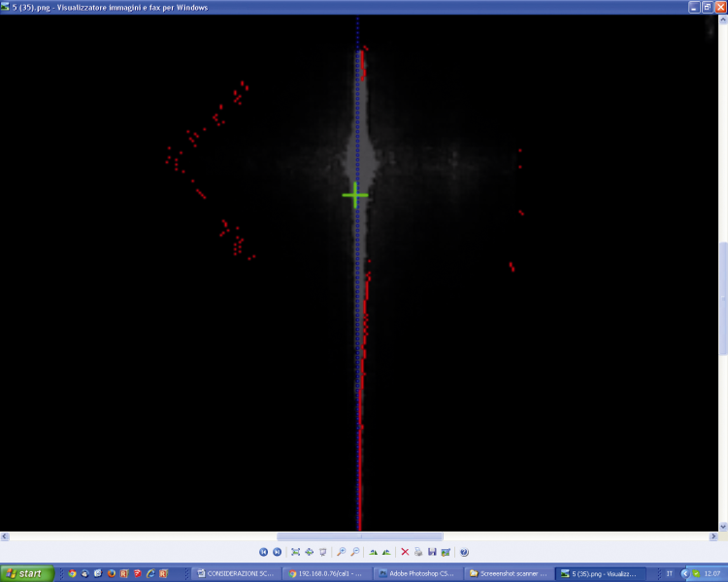728x582 pixels.
Task: Rotate the image clockwise
Action: [x=374, y=552]
